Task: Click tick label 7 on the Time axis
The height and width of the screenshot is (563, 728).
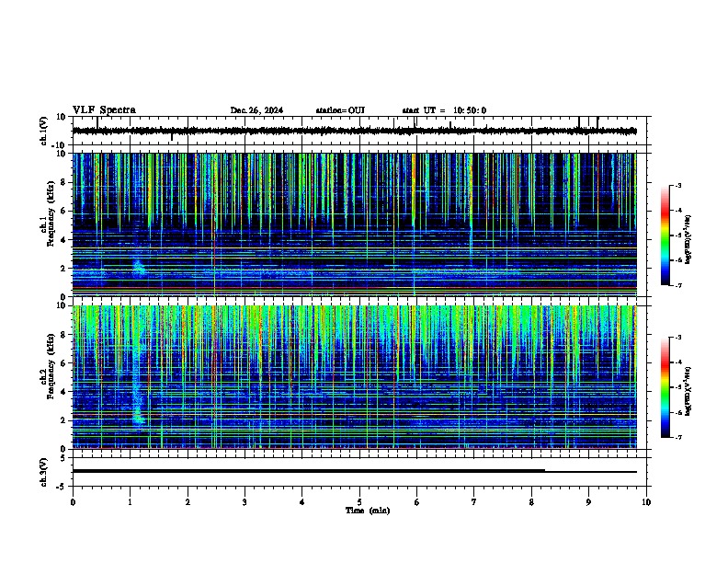Action: (474, 502)
